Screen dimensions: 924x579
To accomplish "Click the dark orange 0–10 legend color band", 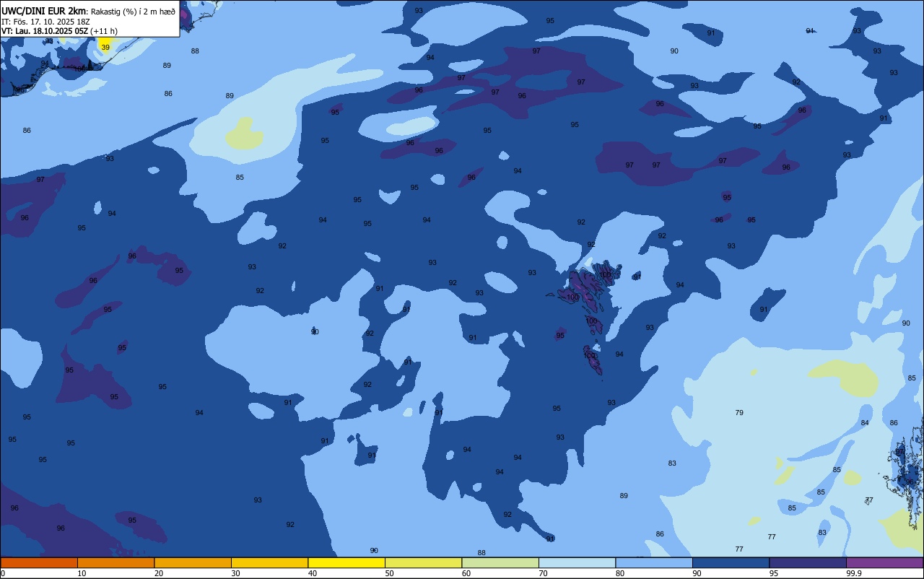I will pyautogui.click(x=39, y=562).
